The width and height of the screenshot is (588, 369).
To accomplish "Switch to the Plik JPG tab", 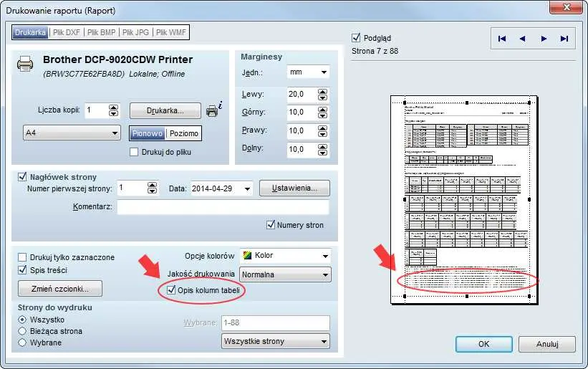I will tap(136, 32).
